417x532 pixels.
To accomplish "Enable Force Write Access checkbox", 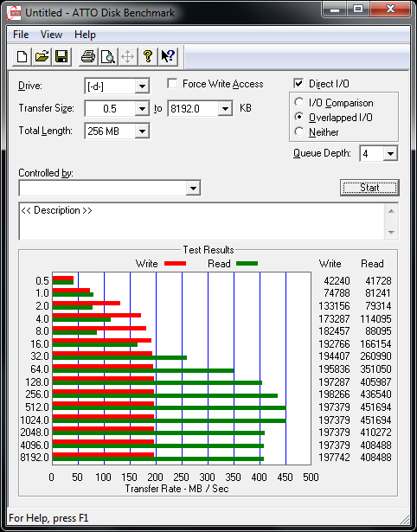I will tap(172, 83).
